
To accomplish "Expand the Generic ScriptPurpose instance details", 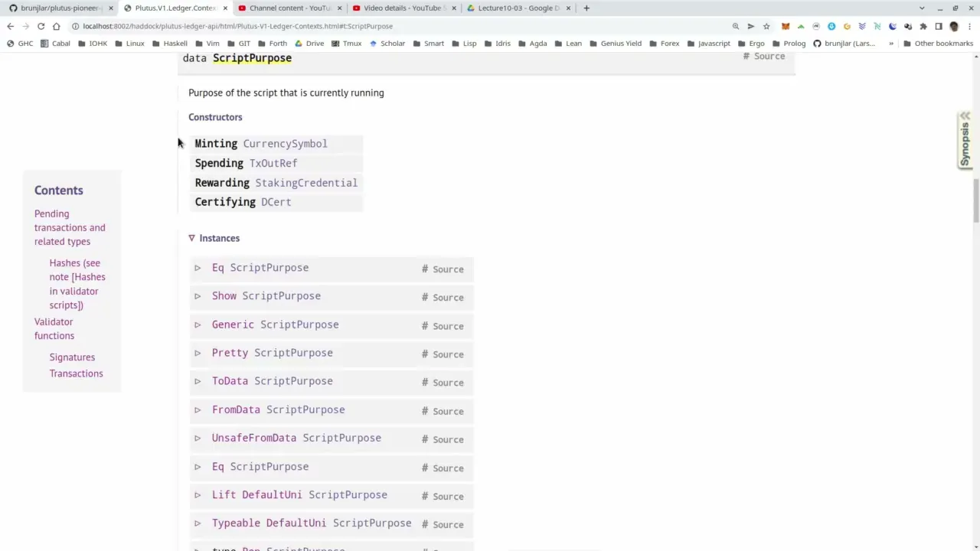I will point(198,324).
